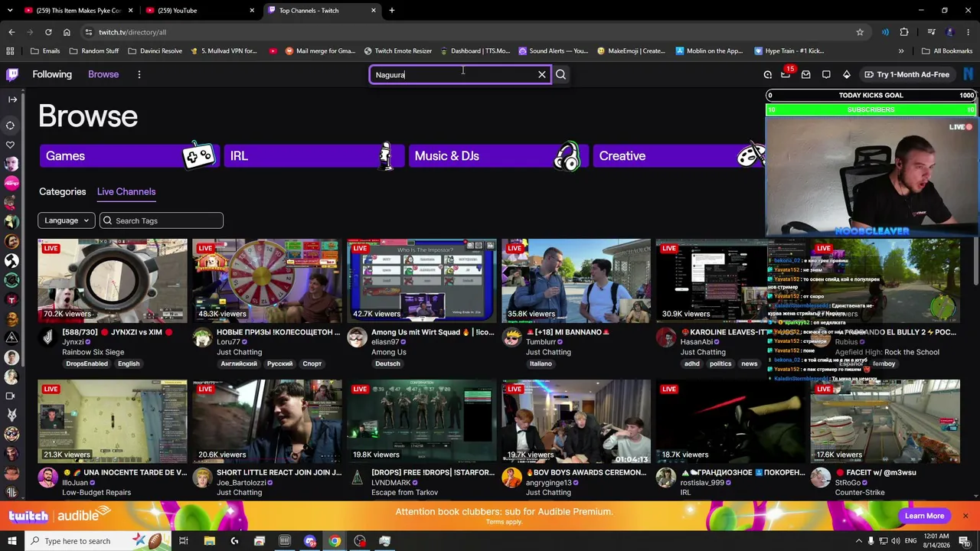980x551 pixels.
Task: Click Learn More on Audible banner
Action: 924,516
